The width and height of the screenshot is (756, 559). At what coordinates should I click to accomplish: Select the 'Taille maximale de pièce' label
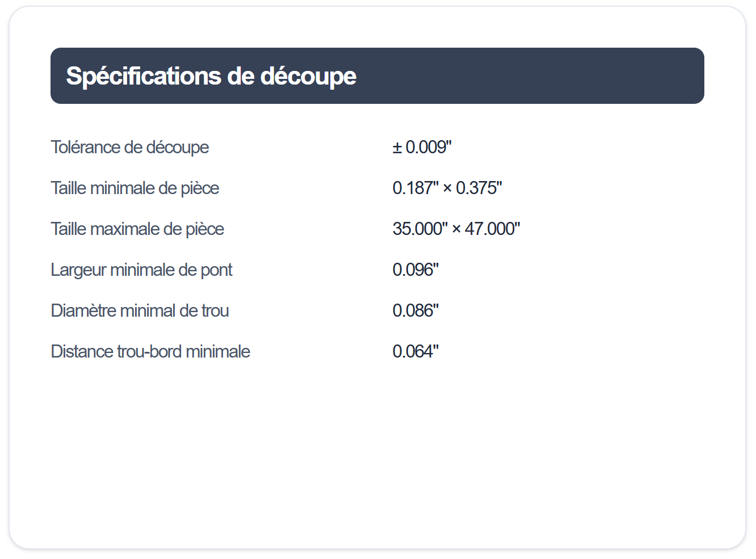tap(137, 229)
